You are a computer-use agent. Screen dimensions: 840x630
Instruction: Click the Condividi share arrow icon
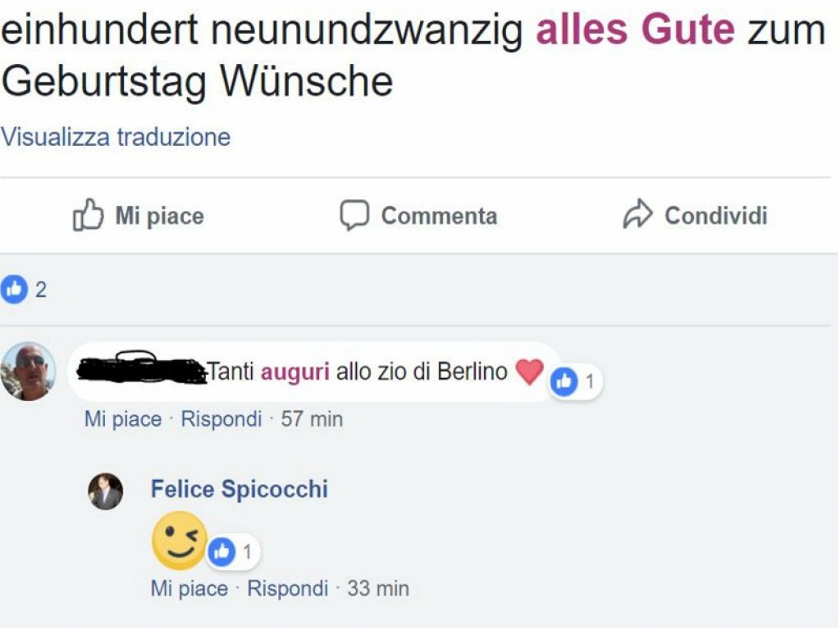point(638,215)
